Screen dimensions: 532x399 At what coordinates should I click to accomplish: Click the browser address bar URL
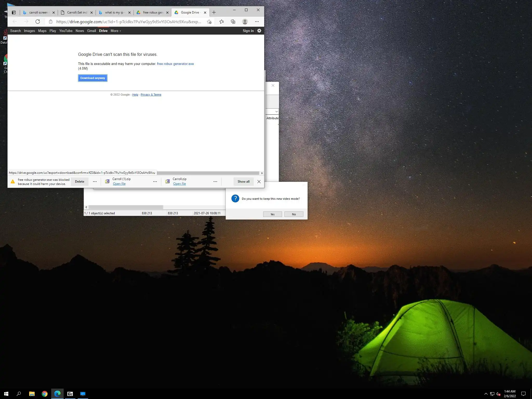coord(129,22)
